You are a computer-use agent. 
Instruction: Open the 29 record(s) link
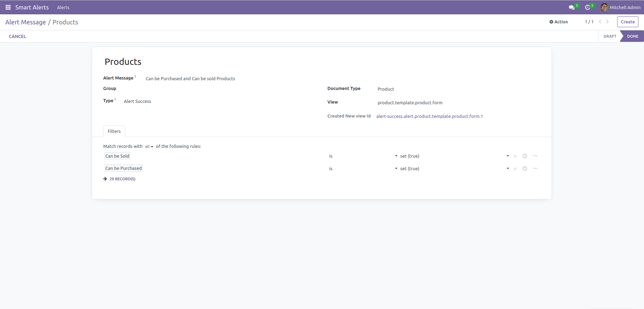[122, 179]
